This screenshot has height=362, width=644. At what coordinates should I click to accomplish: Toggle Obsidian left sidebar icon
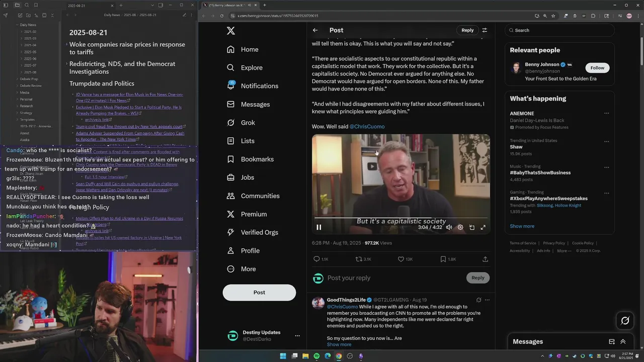(6, 5)
